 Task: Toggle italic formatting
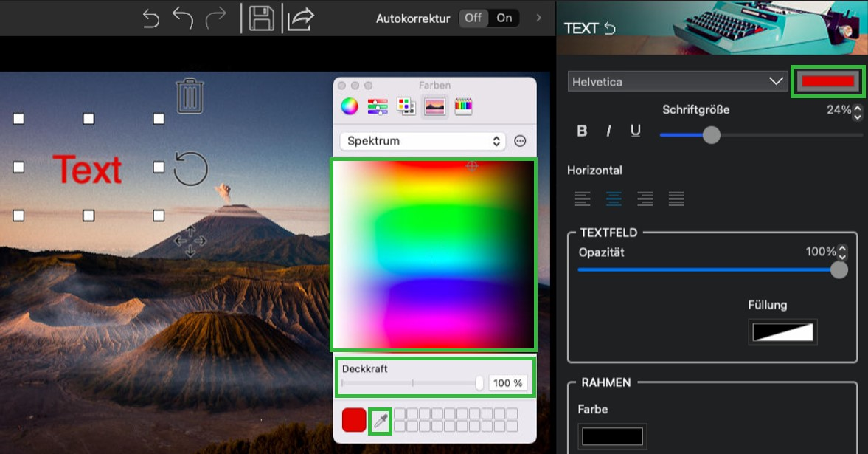(x=608, y=131)
